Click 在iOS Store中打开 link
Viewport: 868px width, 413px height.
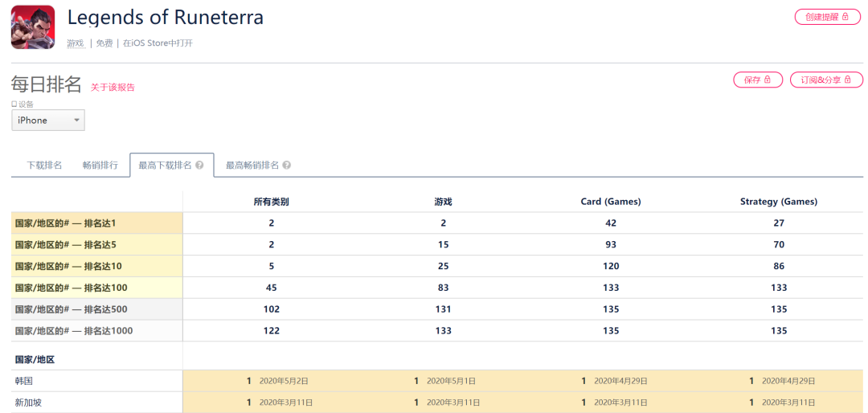tap(158, 43)
